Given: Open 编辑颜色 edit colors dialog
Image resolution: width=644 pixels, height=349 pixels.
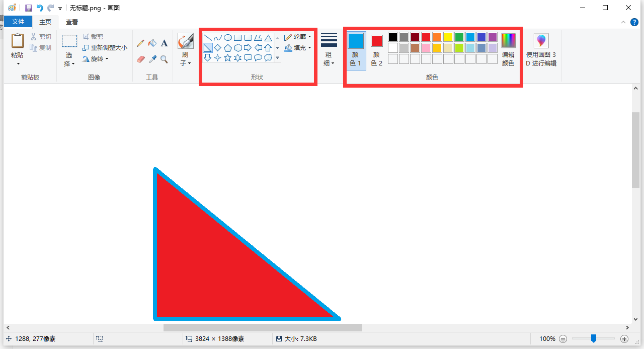Looking at the screenshot, I should 508,50.
